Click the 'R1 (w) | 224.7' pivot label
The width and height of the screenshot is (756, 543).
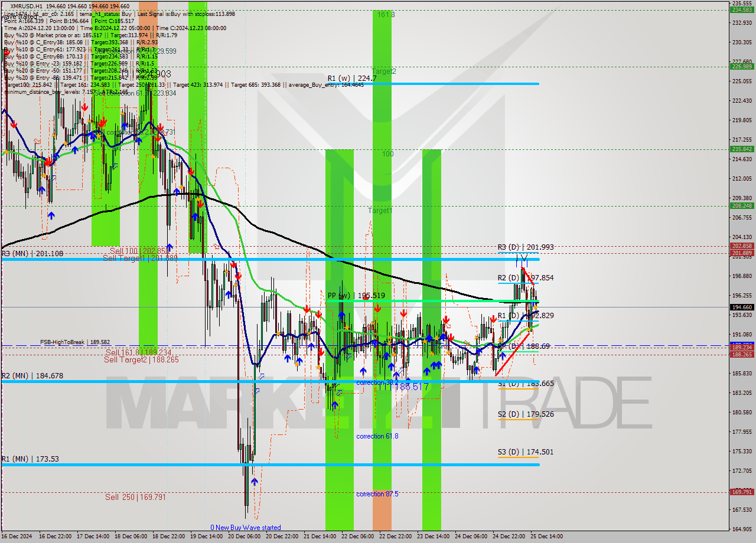352,78
